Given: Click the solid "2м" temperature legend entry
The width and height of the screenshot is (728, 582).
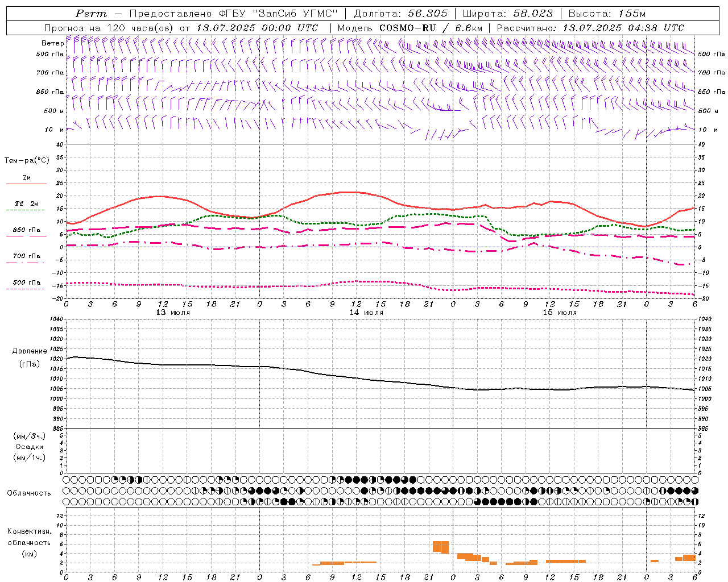Looking at the screenshot, I should pyautogui.click(x=27, y=178).
